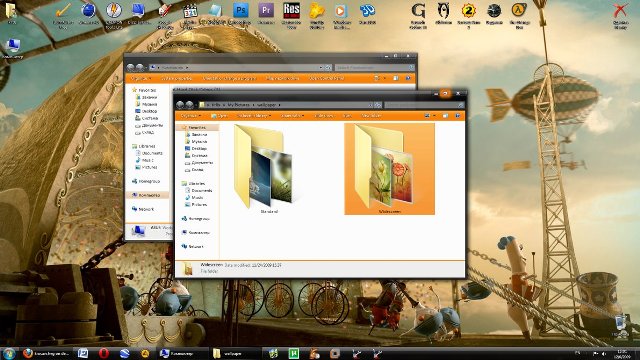Select Favorites in the wallpaper window sidebar
Image resolution: width=640 pixels, height=360 pixels.
click(x=197, y=128)
